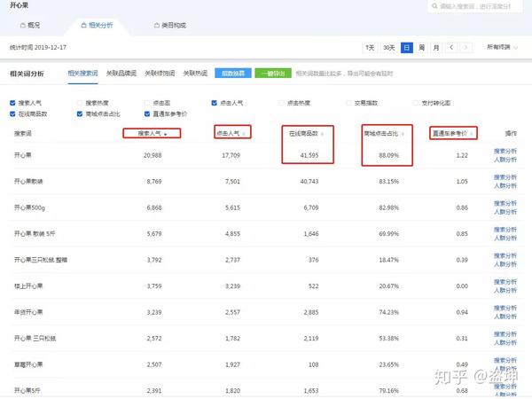Click sort icon on 点击人气 column header
Viewport: 532px width, 399px height.
coord(244,134)
